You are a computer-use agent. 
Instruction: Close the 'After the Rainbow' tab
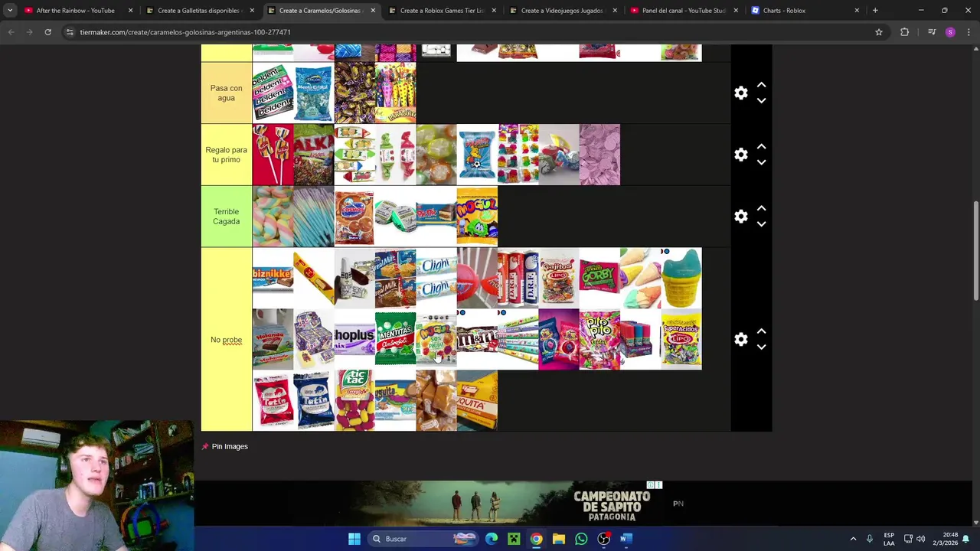(x=130, y=11)
